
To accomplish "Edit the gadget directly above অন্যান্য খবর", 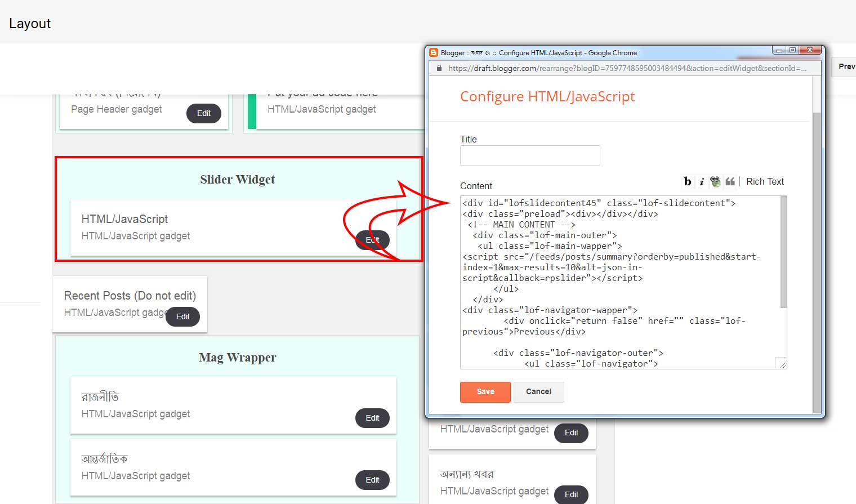I will tap(572, 432).
